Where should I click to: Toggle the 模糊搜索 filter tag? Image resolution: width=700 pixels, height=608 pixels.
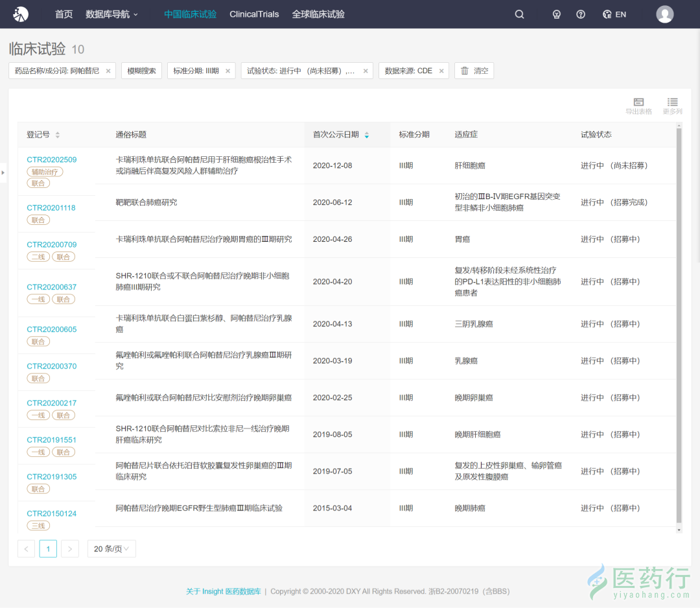(x=141, y=71)
